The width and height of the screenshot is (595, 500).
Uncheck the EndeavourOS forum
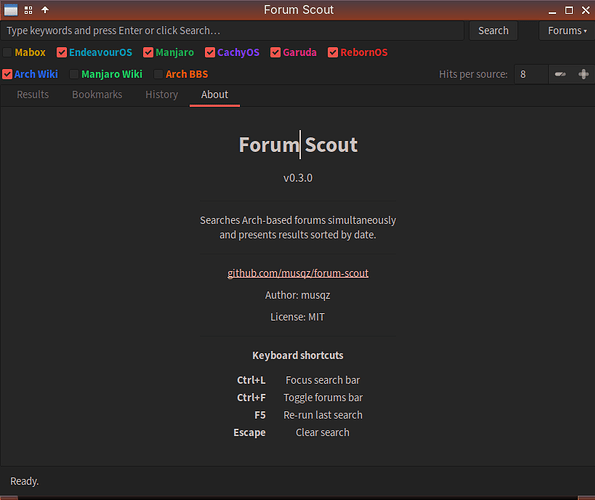click(61, 52)
